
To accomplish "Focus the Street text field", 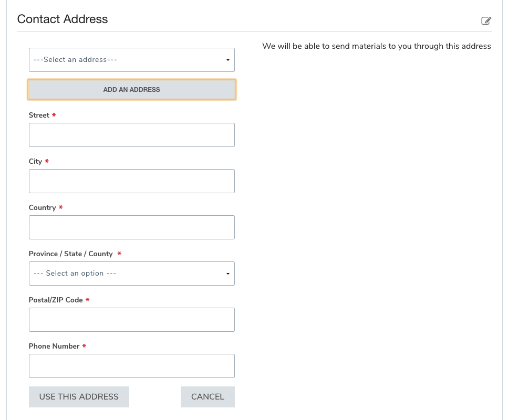I will (x=131, y=135).
